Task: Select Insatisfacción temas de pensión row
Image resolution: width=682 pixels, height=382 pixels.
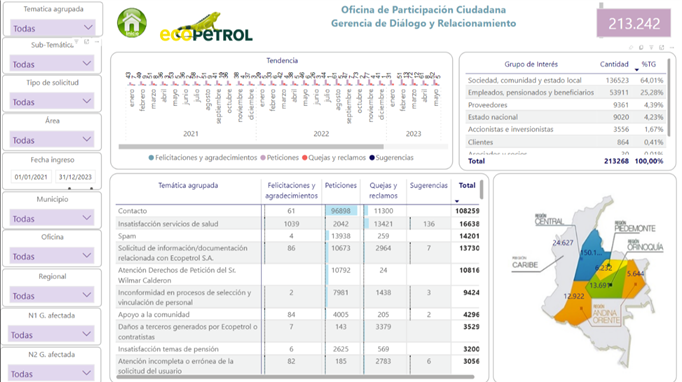Action: click(298, 349)
